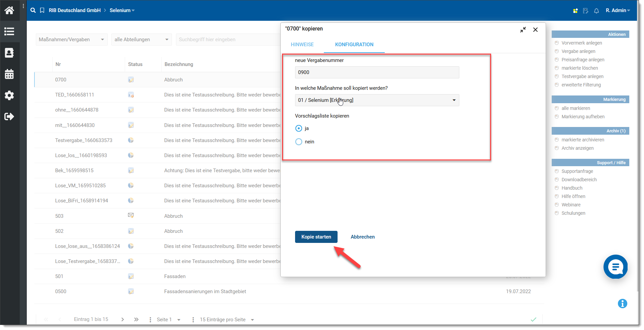The height and width of the screenshot is (330, 644).
Task: Click Hilfe öffnen link
Action: [x=573, y=196]
